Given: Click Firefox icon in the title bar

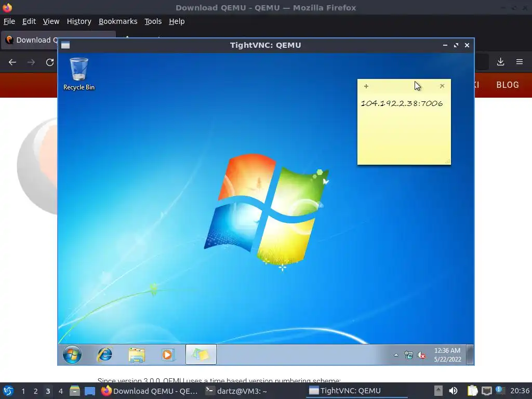Looking at the screenshot, I should (x=7, y=7).
